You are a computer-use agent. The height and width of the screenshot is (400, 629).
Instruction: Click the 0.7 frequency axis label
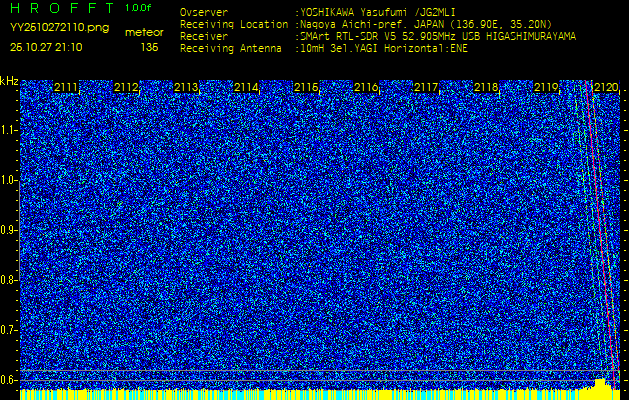[8, 330]
